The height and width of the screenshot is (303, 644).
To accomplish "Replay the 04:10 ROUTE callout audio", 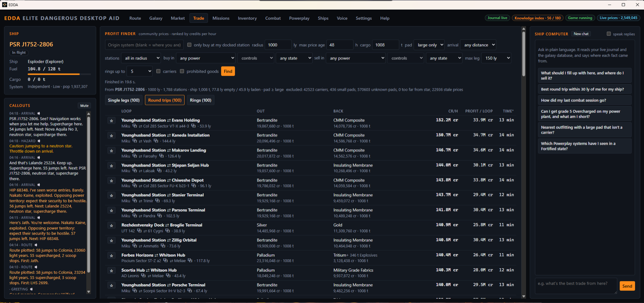I will (36, 267).
